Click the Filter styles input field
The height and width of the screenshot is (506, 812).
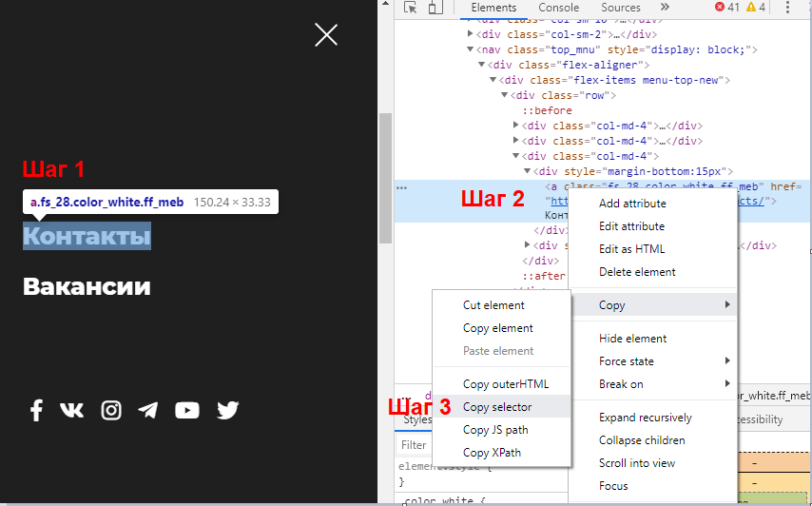tap(414, 444)
